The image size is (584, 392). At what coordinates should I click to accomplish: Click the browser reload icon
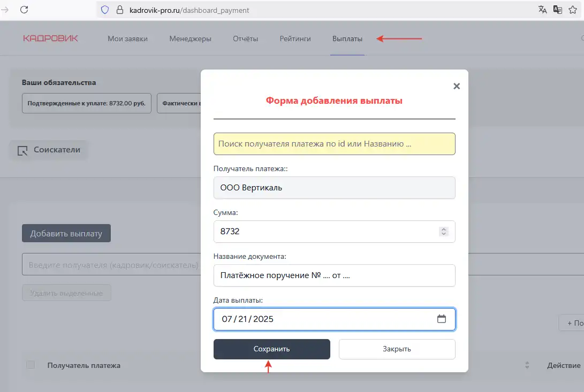tap(24, 10)
